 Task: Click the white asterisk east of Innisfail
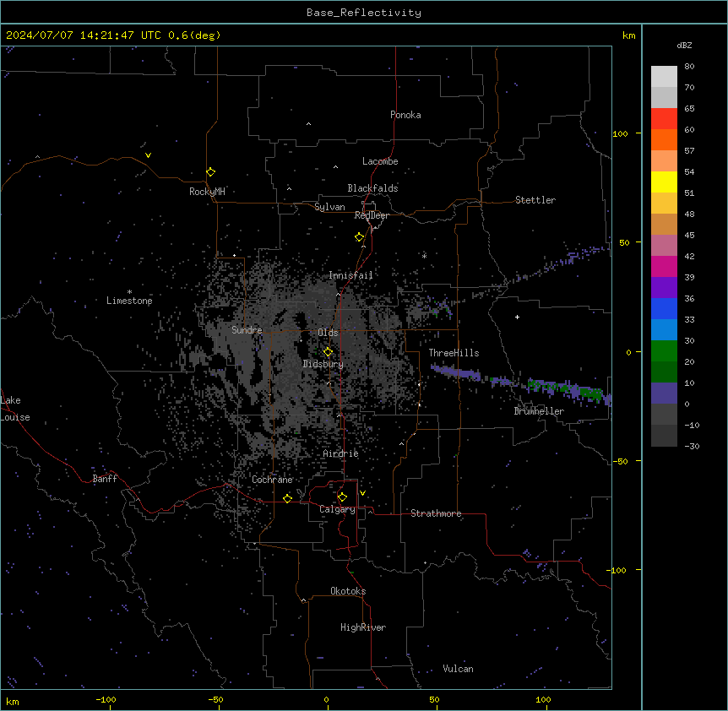(424, 256)
